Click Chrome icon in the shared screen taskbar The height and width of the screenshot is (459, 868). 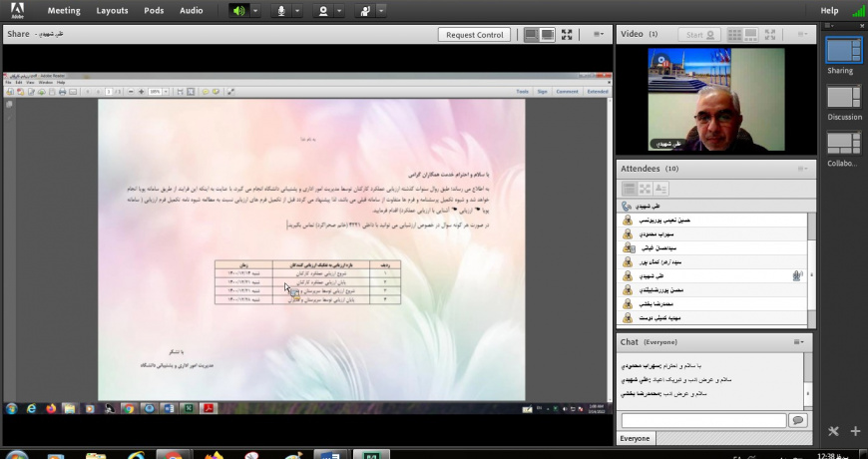pos(129,409)
